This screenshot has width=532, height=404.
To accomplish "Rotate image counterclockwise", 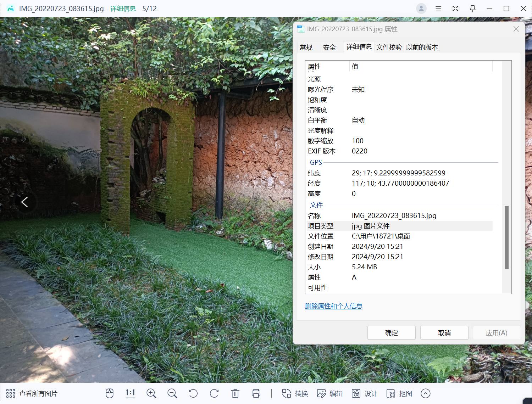I will (193, 393).
